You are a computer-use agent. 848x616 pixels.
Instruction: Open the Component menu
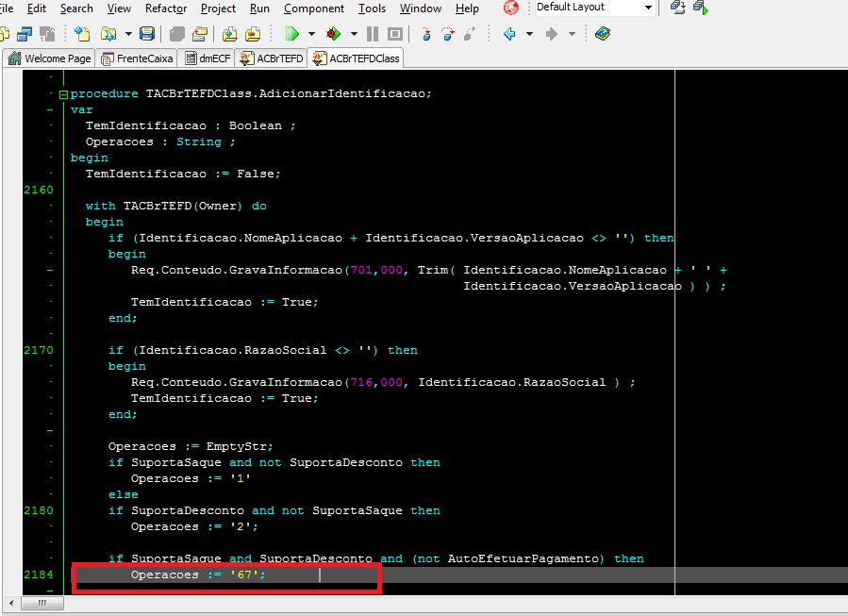314,8
